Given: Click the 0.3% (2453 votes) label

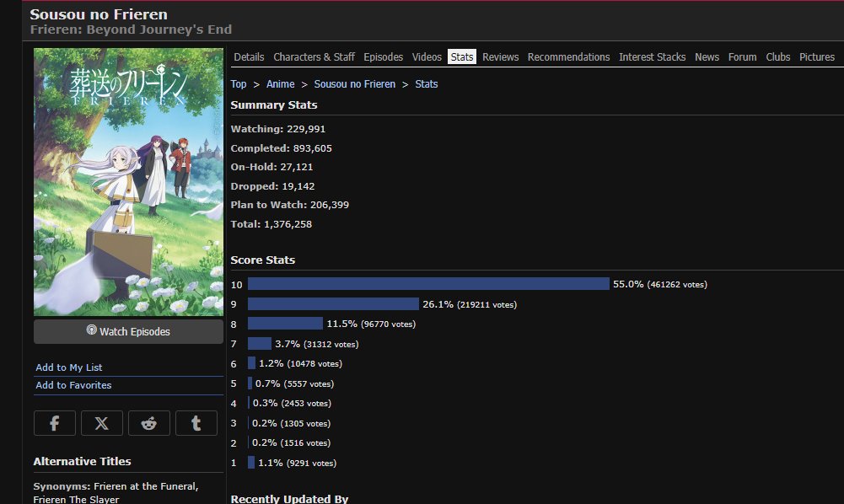Looking at the screenshot, I should pos(292,403).
